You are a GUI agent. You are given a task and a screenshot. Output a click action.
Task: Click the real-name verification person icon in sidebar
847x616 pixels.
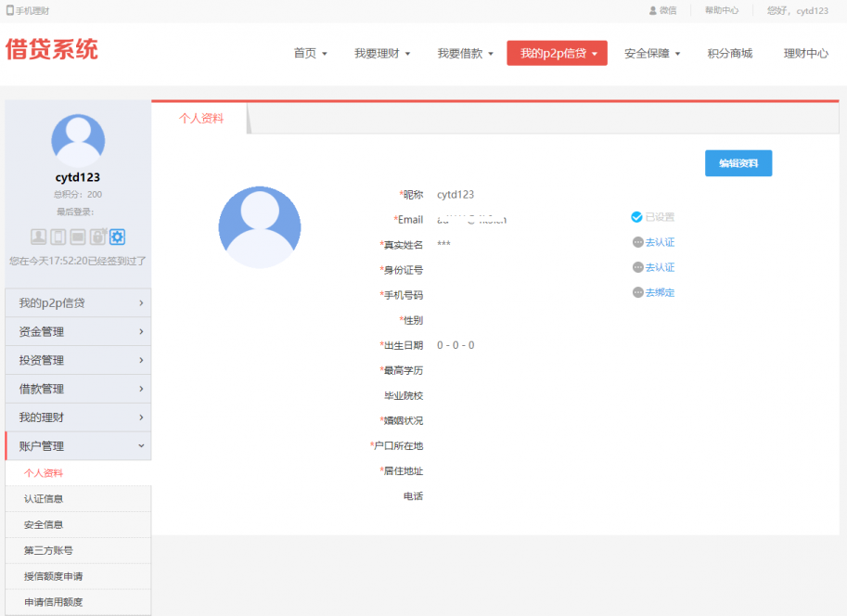[38, 237]
